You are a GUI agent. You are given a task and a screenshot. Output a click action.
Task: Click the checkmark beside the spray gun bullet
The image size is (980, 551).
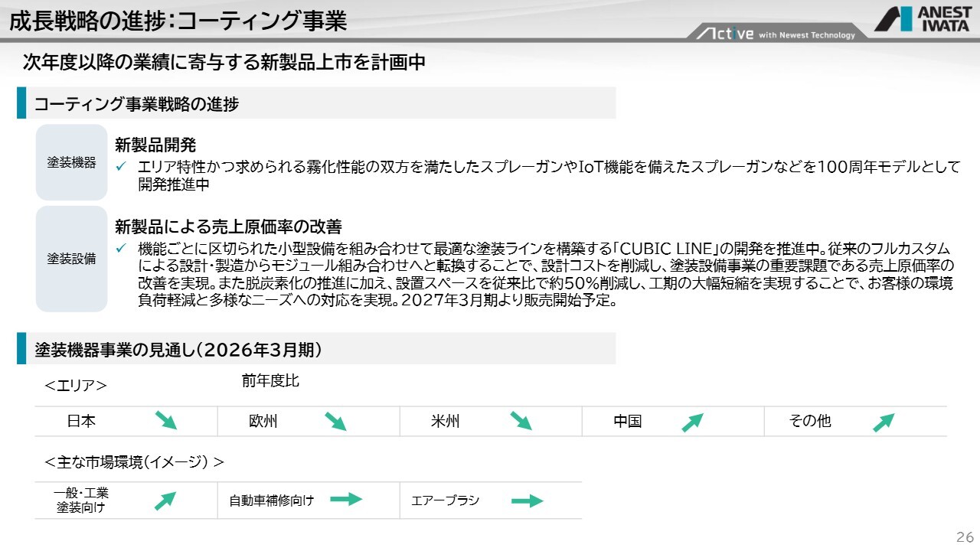[120, 167]
